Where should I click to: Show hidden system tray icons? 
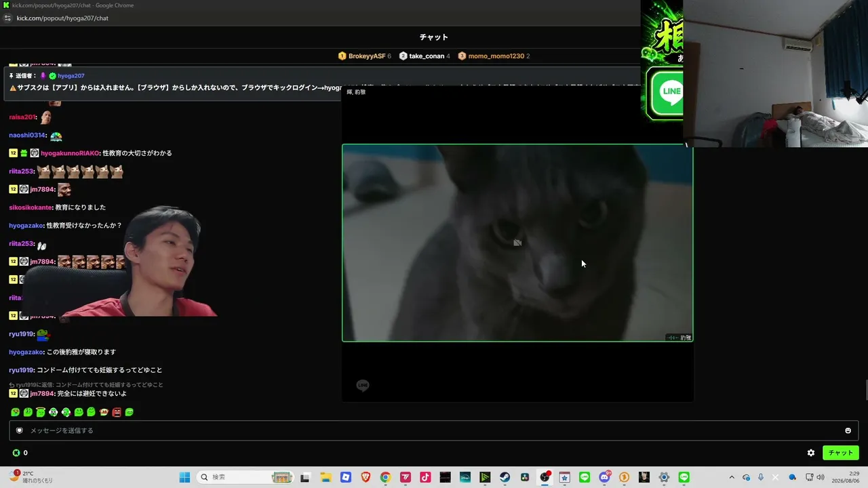[731, 477]
